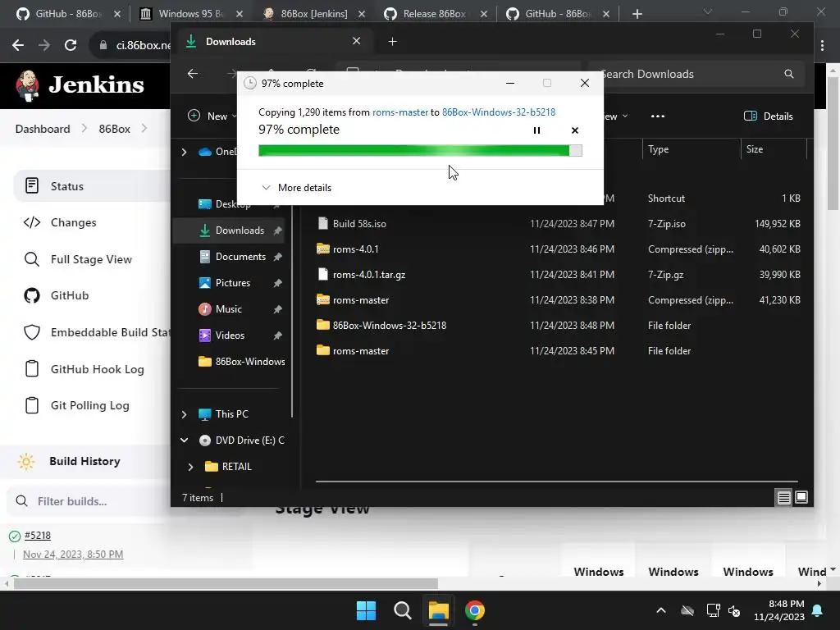Click the Jenkins page horizontal scrollbar

click(226, 583)
